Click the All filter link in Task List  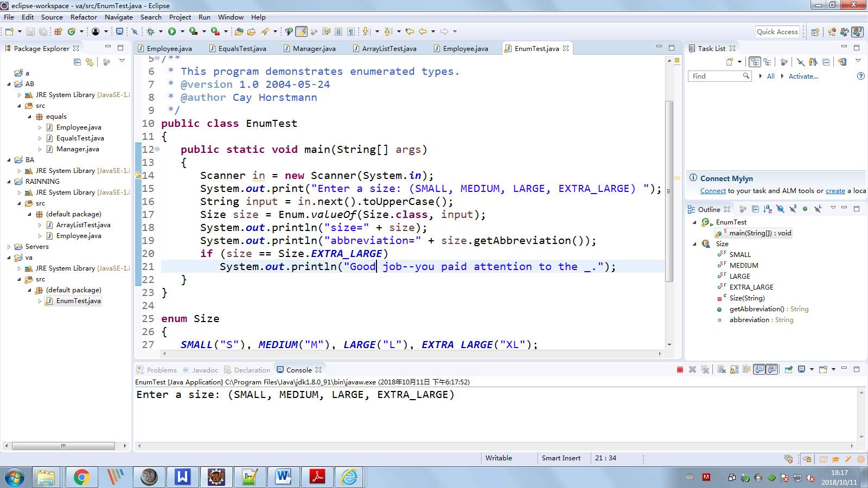pyautogui.click(x=770, y=76)
